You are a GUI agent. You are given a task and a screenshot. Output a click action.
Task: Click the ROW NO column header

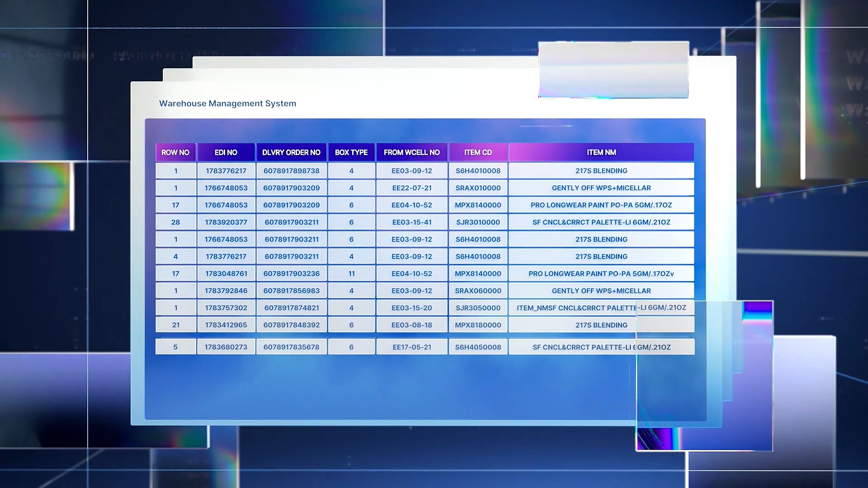click(x=175, y=152)
